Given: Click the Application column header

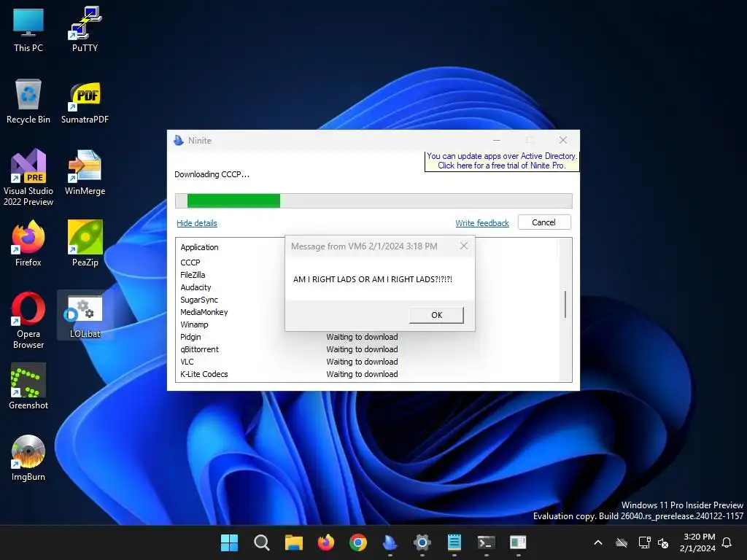Looking at the screenshot, I should (199, 247).
